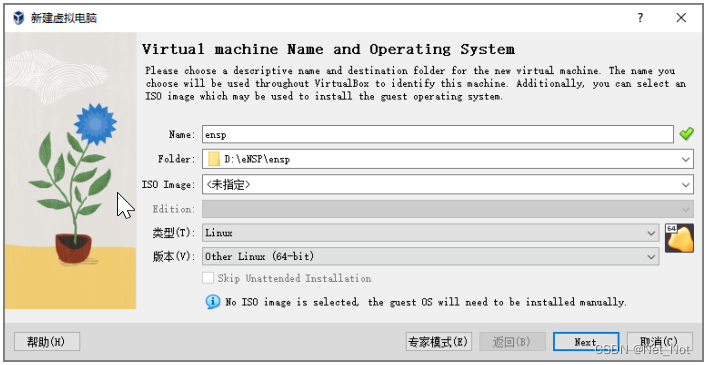706x365 pixels.
Task: Click the Skip Unattended Installation label
Action: coord(294,279)
